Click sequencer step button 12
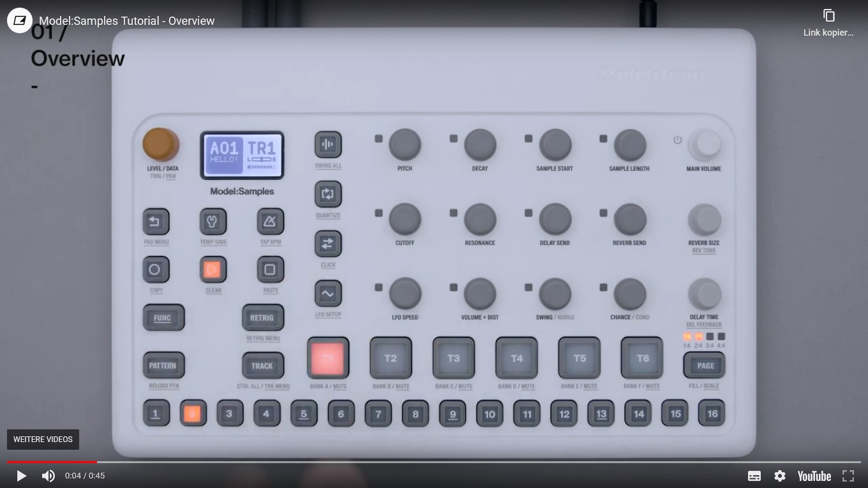 pyautogui.click(x=564, y=413)
